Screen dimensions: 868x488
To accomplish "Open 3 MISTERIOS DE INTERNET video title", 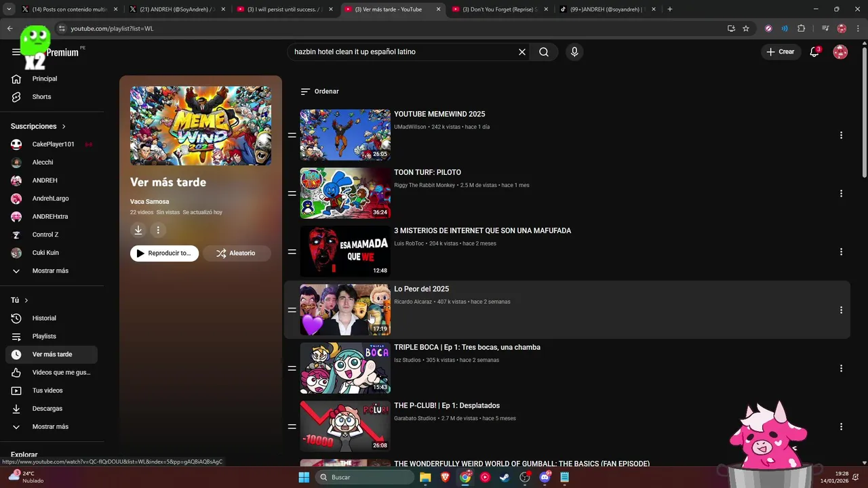I will 482,231.
